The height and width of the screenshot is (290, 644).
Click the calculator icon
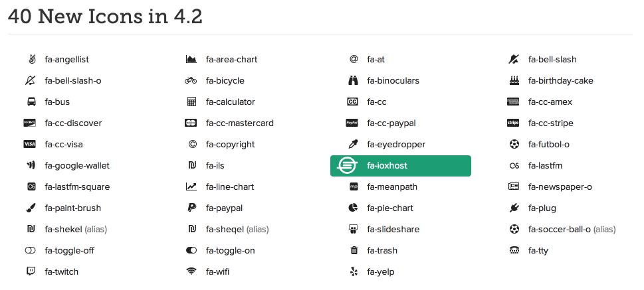[191, 102]
